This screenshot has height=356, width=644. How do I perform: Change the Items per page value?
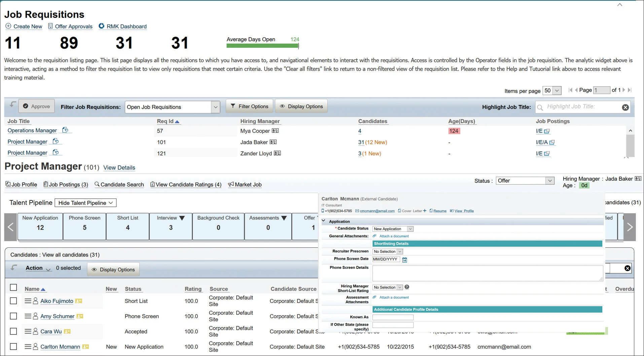click(552, 90)
